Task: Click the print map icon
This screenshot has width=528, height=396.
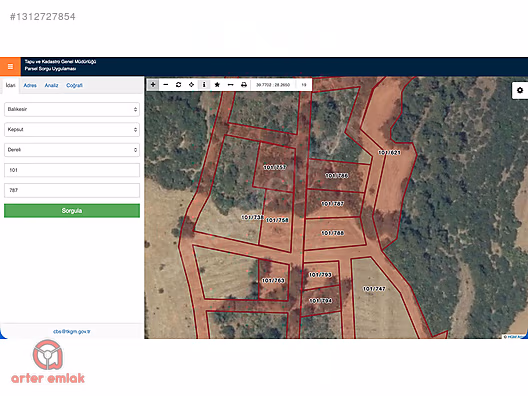Action: pyautogui.click(x=244, y=85)
